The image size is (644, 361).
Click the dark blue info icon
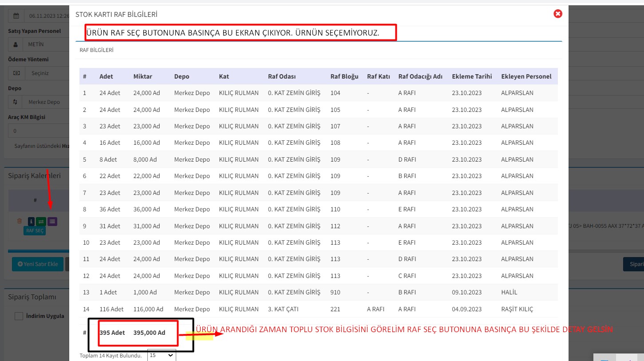[x=31, y=221]
